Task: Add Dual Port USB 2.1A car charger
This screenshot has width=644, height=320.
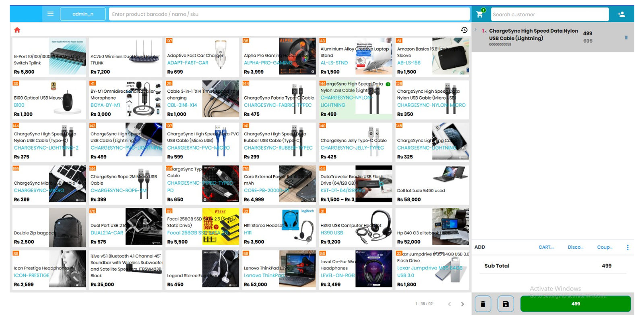Action: pos(126,227)
